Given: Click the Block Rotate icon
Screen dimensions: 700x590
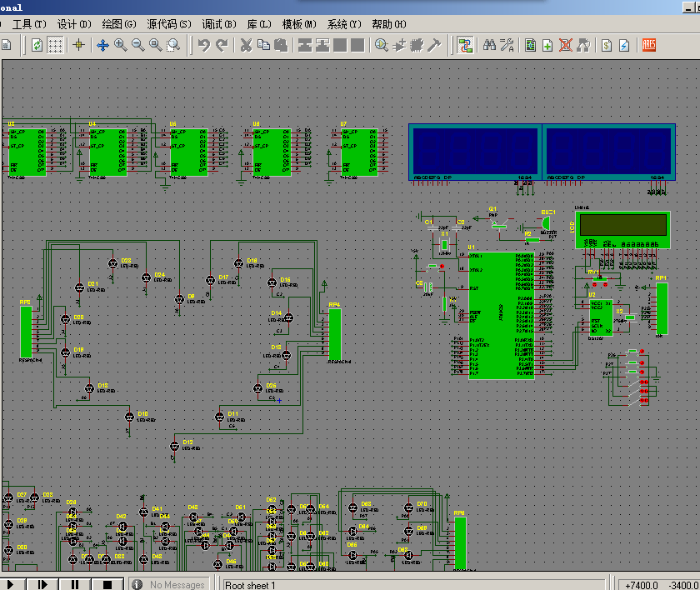Looking at the screenshot, I should (x=340, y=45).
